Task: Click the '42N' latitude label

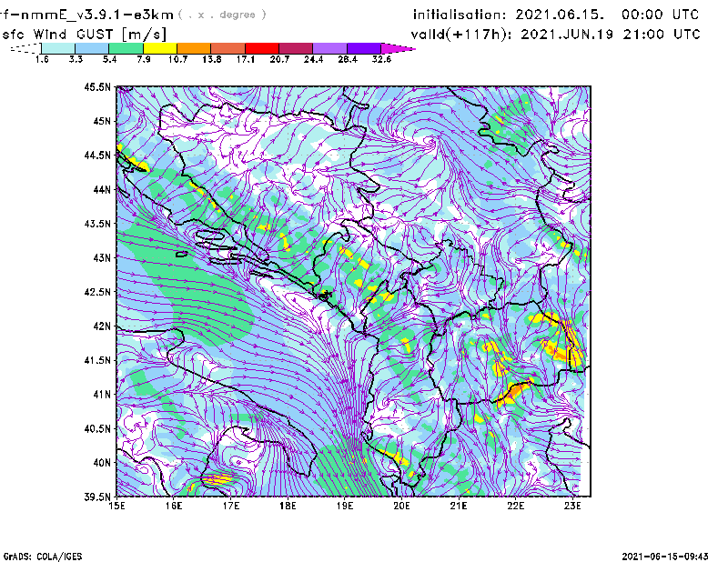Action: (x=102, y=326)
